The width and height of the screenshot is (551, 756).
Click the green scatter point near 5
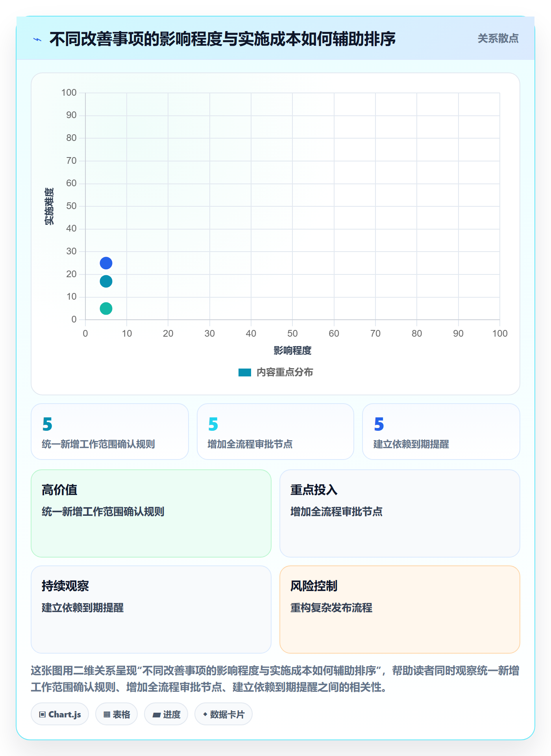click(106, 309)
